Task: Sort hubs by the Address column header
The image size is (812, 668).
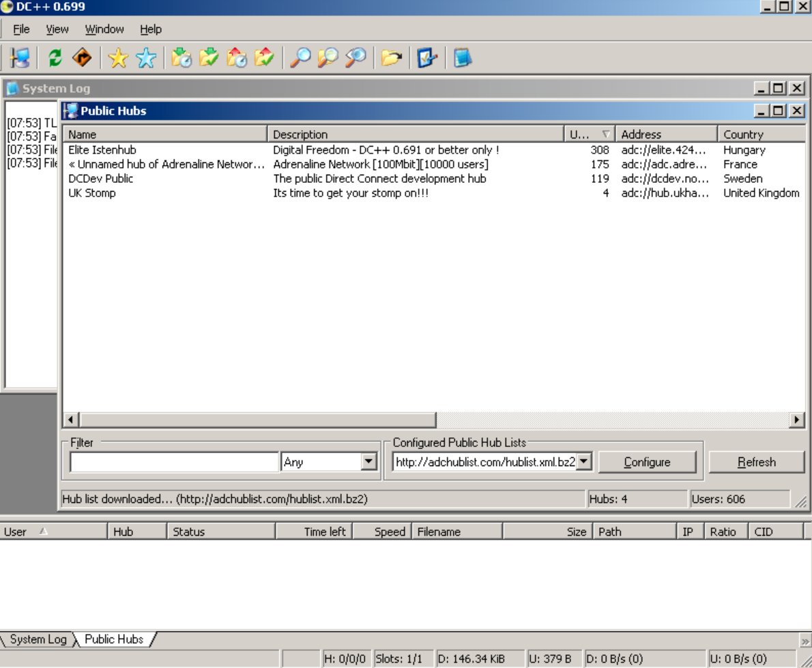Action: (666, 134)
